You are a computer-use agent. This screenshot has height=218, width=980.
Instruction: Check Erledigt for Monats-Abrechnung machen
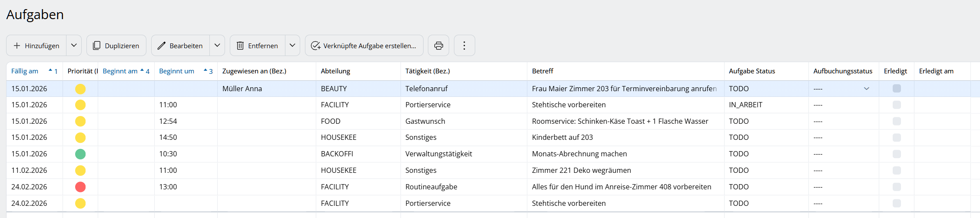[x=897, y=154]
